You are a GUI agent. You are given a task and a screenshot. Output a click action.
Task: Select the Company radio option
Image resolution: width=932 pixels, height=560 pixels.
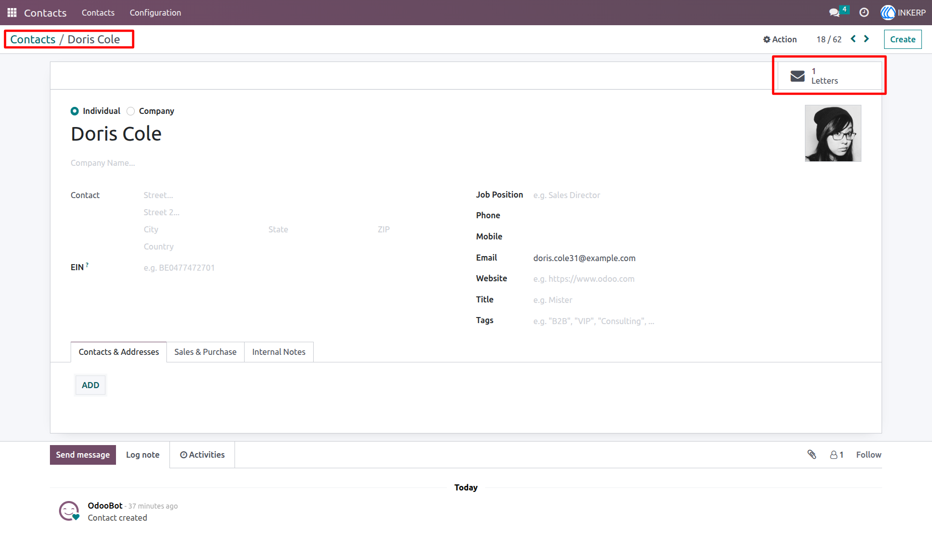pyautogui.click(x=131, y=111)
